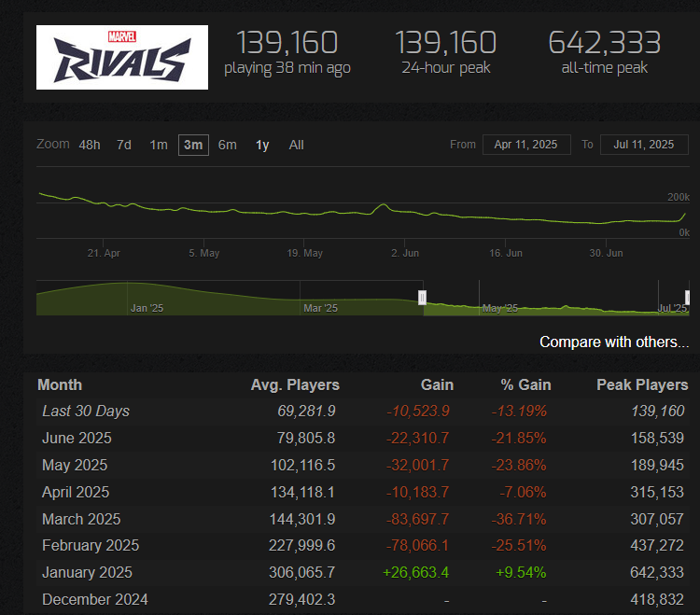Screen dimensions: 700x615
Task: Click average players value 69,281.9
Action: pyautogui.click(x=306, y=411)
